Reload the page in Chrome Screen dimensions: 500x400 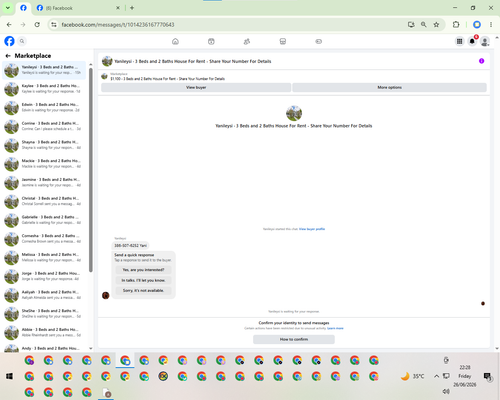pyautogui.click(x=37, y=25)
